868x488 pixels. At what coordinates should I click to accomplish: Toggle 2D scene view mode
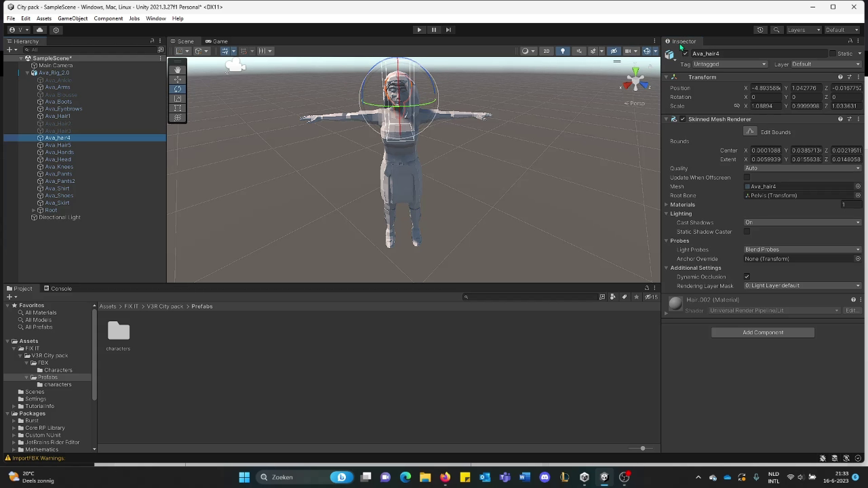pos(547,51)
